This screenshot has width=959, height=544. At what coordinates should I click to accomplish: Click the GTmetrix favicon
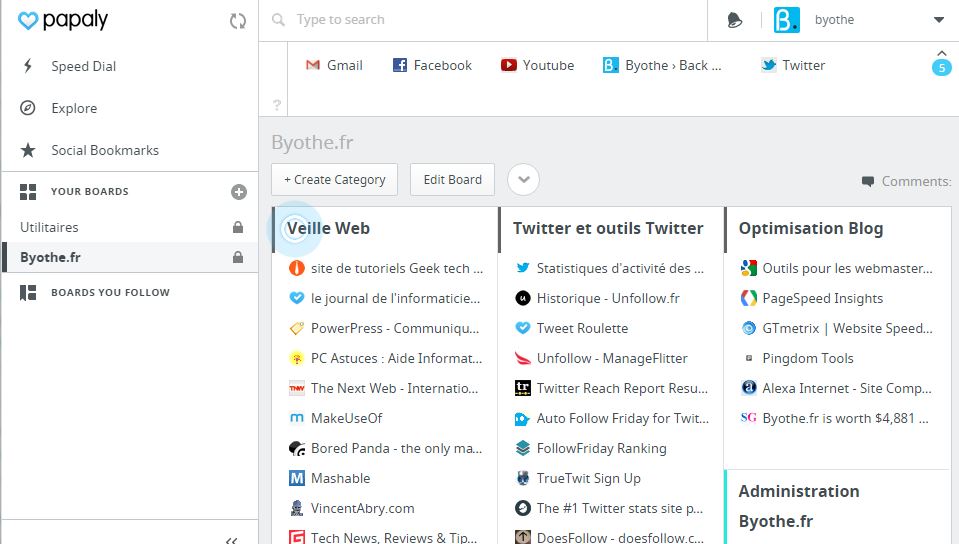(x=749, y=328)
